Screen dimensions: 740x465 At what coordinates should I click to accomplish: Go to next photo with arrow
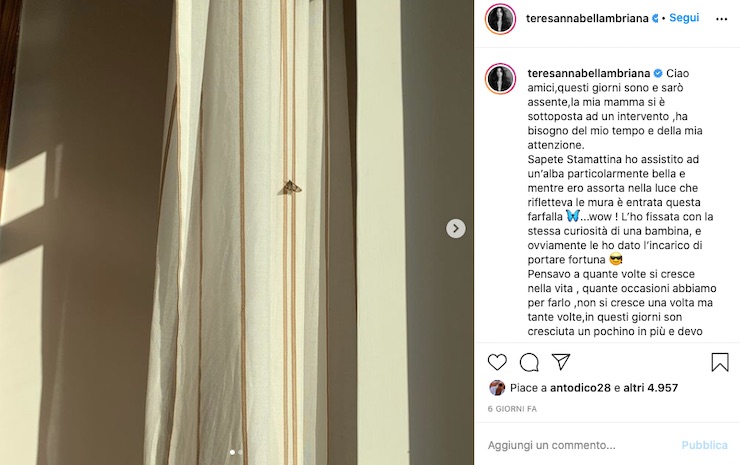(455, 228)
